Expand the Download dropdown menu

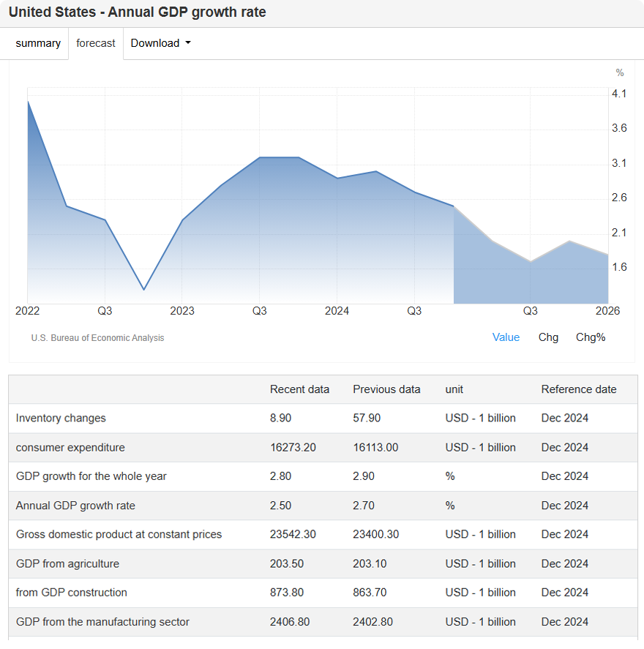(160, 43)
